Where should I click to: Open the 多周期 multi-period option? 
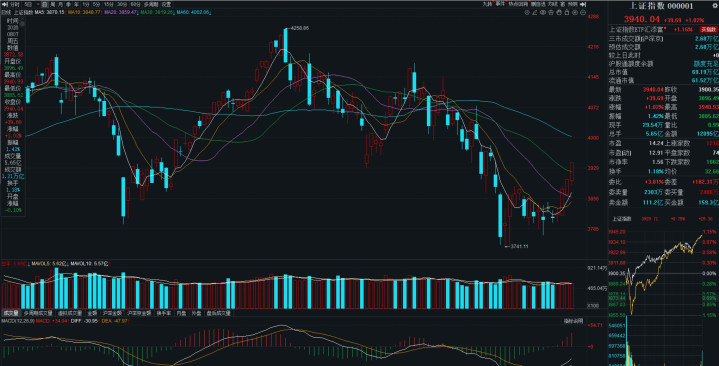coord(151,4)
